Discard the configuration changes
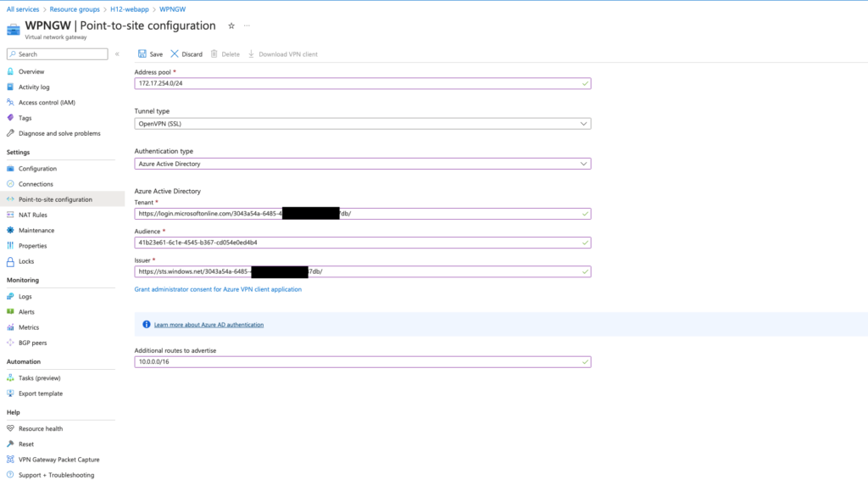This screenshot has height=497, width=868. click(x=186, y=54)
